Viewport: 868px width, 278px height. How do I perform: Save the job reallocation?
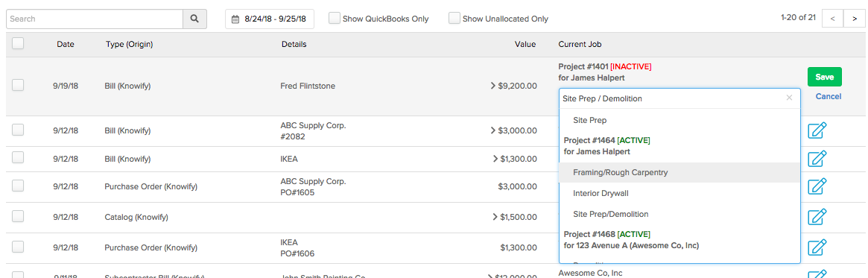click(x=824, y=77)
